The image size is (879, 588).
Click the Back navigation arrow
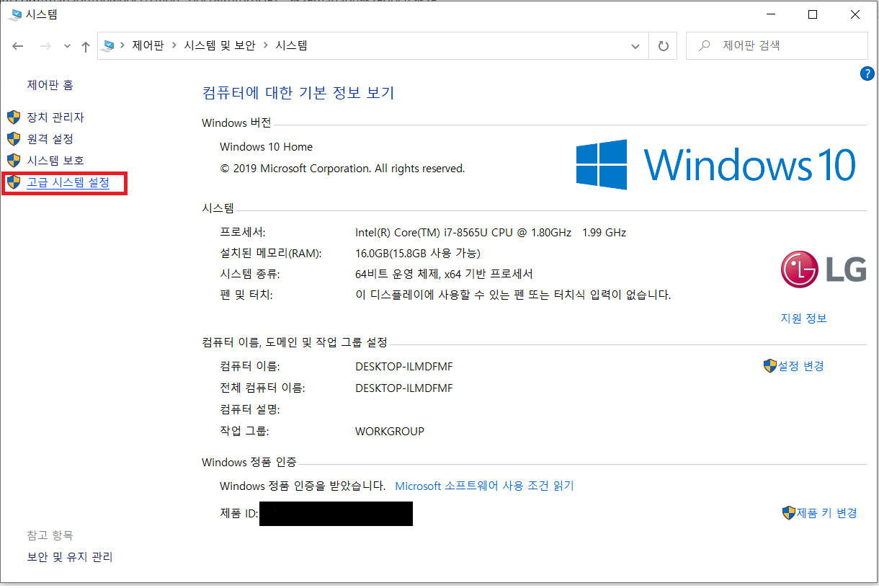pos(18,46)
